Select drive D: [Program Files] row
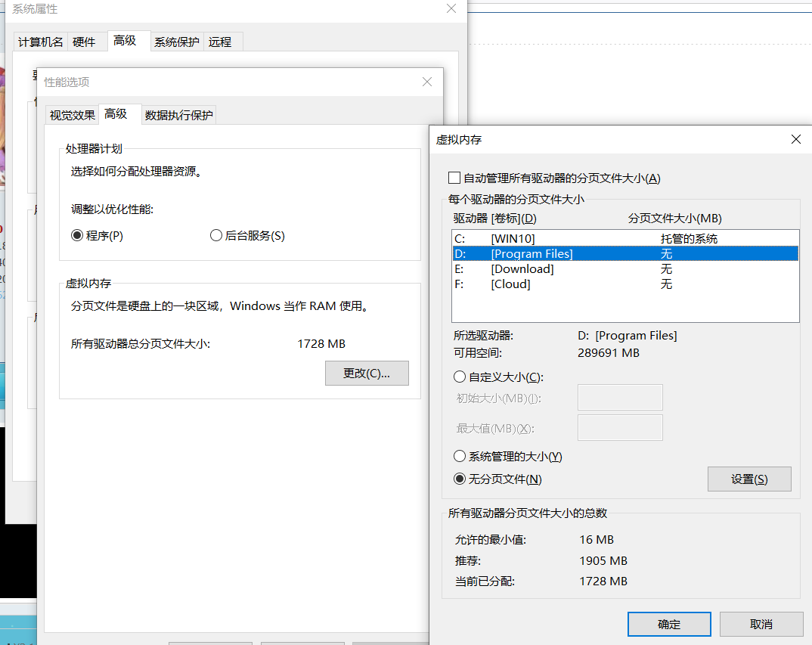Screen dimensions: 812x645 625,254
